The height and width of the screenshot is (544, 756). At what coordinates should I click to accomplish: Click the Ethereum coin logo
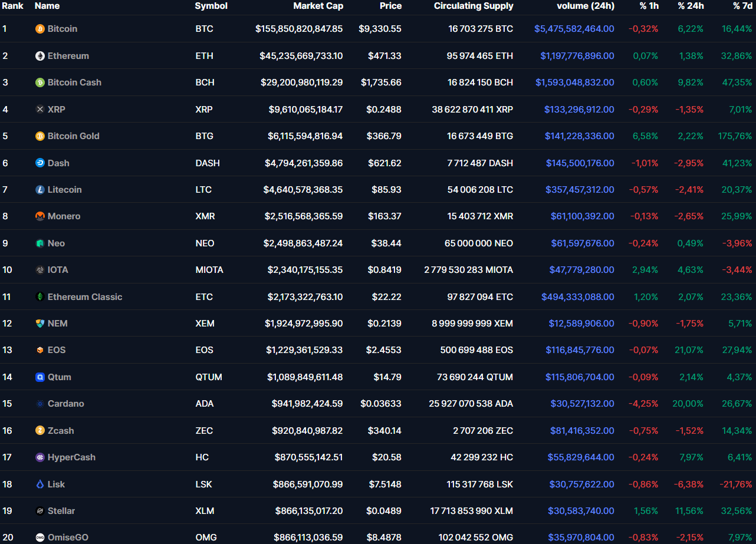[x=40, y=56]
